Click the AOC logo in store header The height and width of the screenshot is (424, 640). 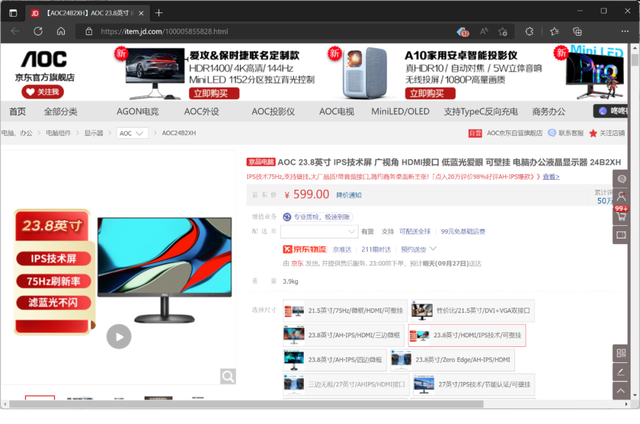(44, 60)
